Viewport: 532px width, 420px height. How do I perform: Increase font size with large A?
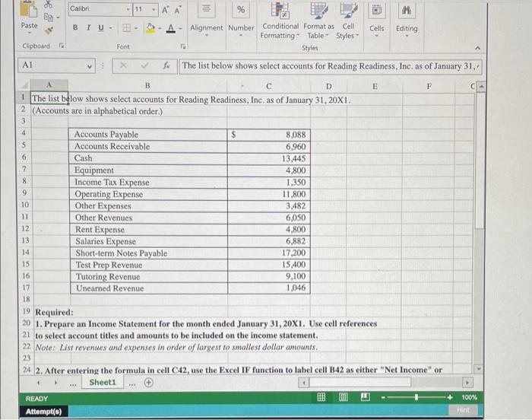click(x=165, y=10)
